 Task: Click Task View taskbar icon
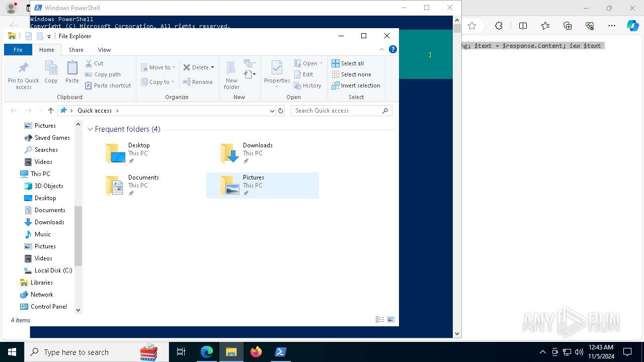click(x=181, y=352)
